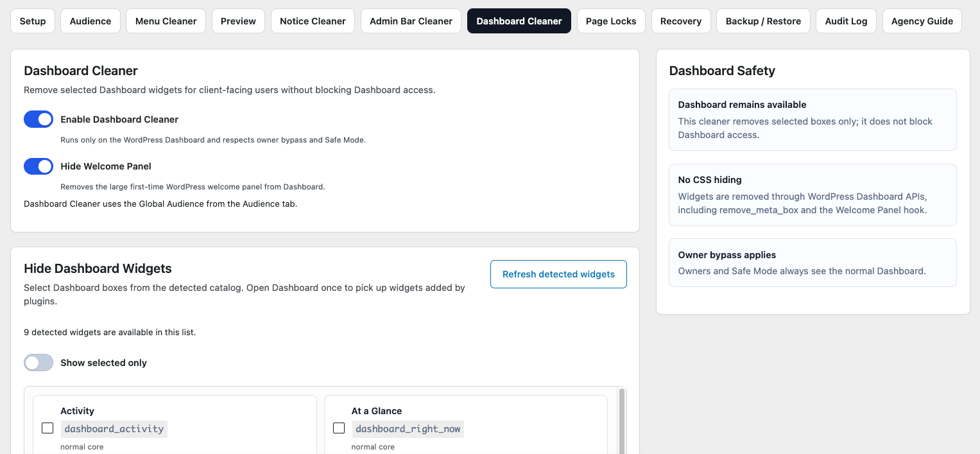Click Refresh detected widgets button

[558, 274]
